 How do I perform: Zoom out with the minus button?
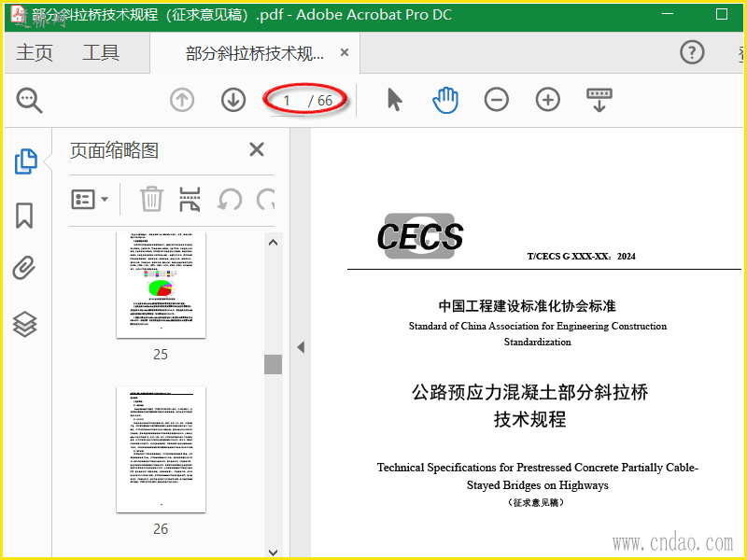497,100
